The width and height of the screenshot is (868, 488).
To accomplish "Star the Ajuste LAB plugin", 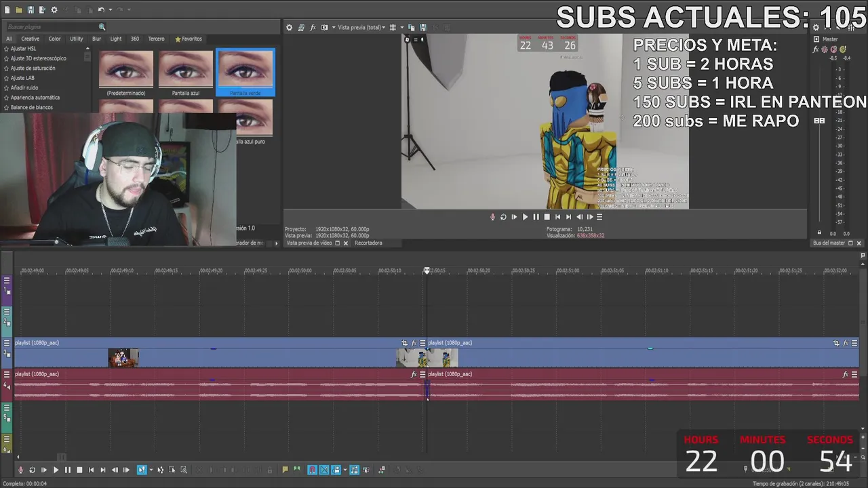I will point(6,78).
